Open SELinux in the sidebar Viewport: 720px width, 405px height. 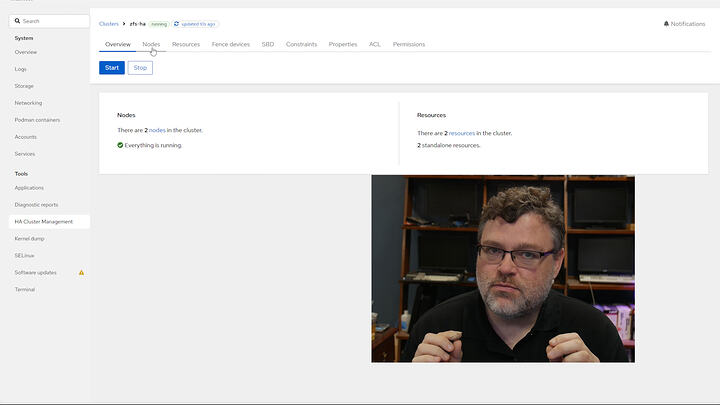coord(24,255)
